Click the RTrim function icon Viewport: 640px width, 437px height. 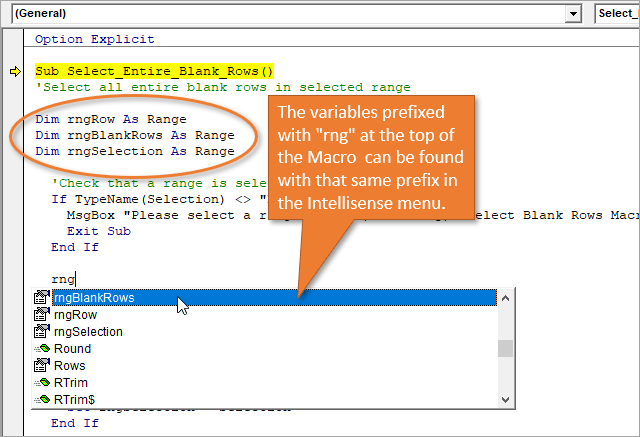click(42, 383)
